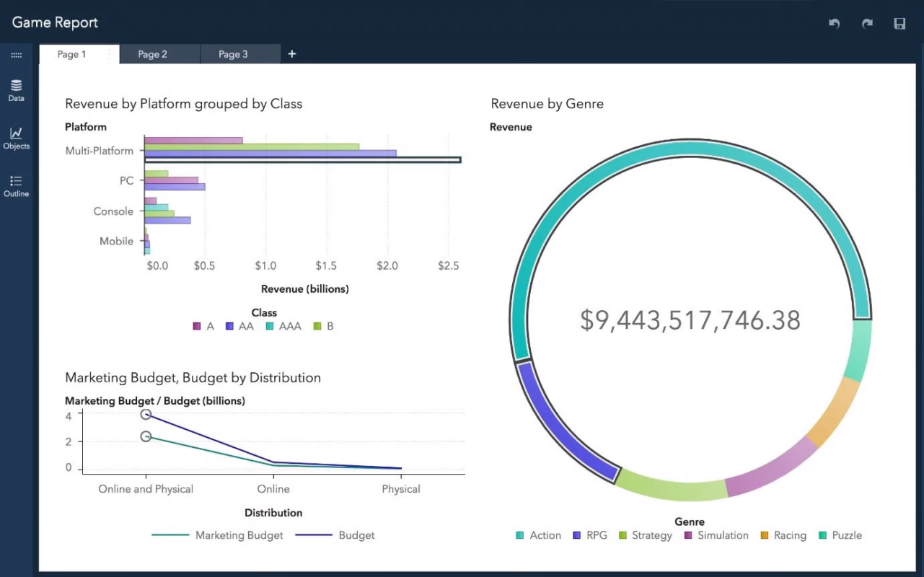Image resolution: width=924 pixels, height=577 pixels.
Task: Click the RPG genre legend swatch
Action: 576,536
